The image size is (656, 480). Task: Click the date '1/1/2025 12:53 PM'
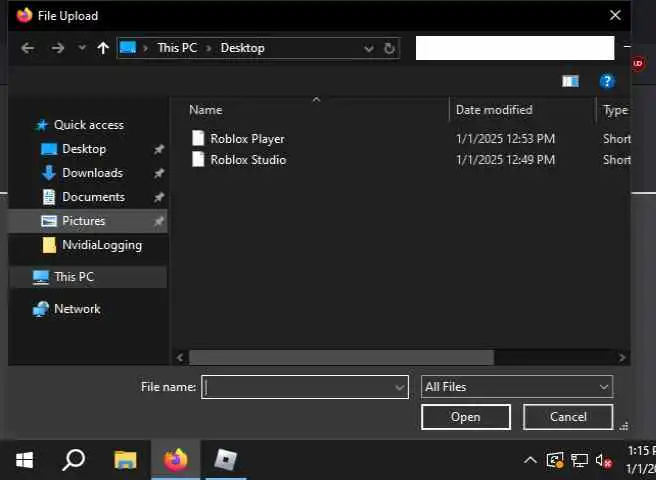(505, 139)
